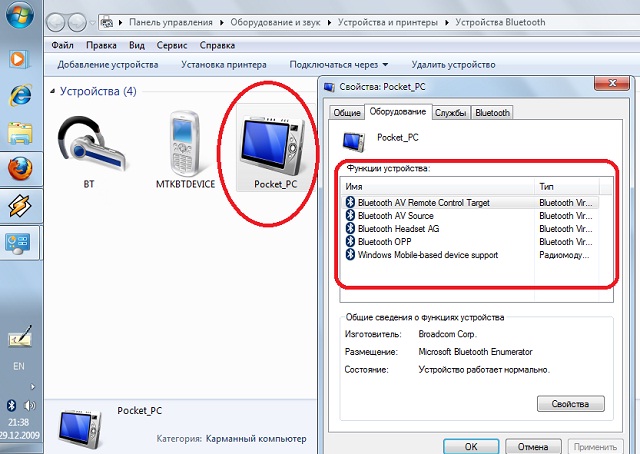Open the Правка menu
The height and width of the screenshot is (454, 640).
point(101,45)
